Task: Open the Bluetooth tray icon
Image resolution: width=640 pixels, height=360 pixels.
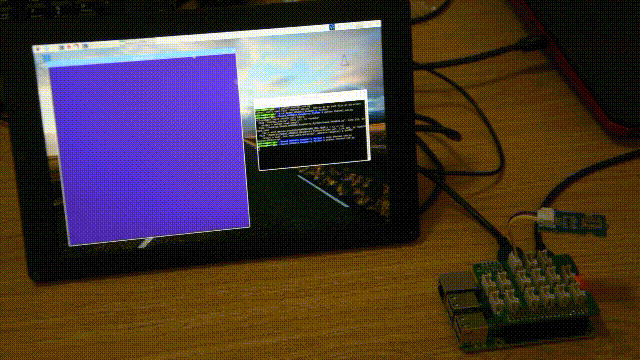Action: pyautogui.click(x=332, y=27)
